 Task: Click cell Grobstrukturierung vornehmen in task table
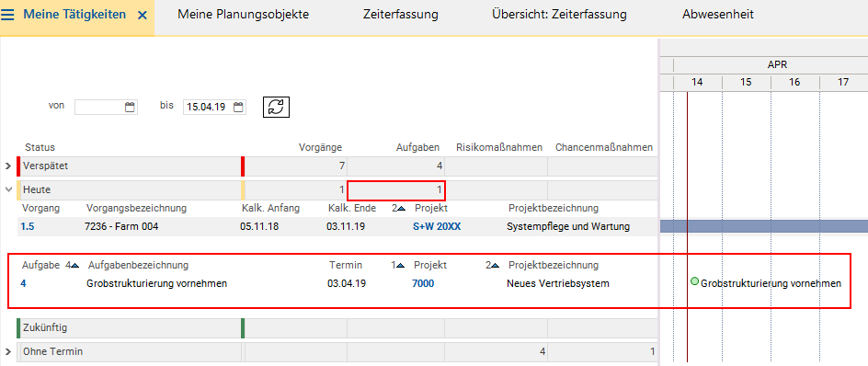point(157,284)
